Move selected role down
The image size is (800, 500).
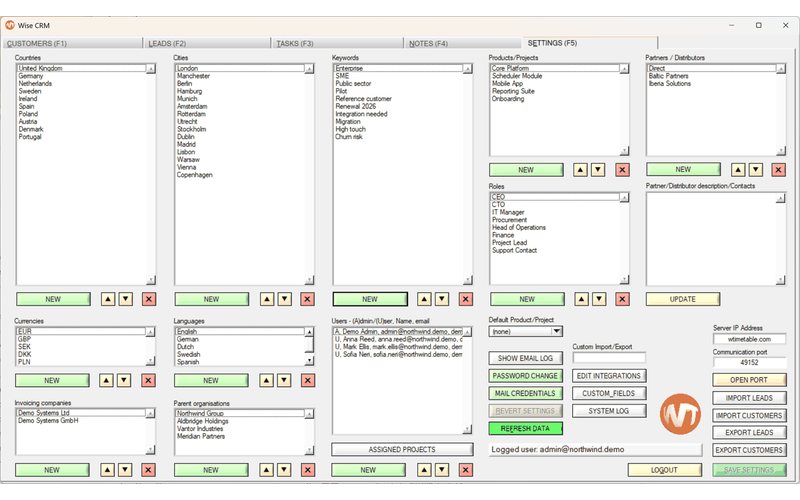tap(599, 299)
